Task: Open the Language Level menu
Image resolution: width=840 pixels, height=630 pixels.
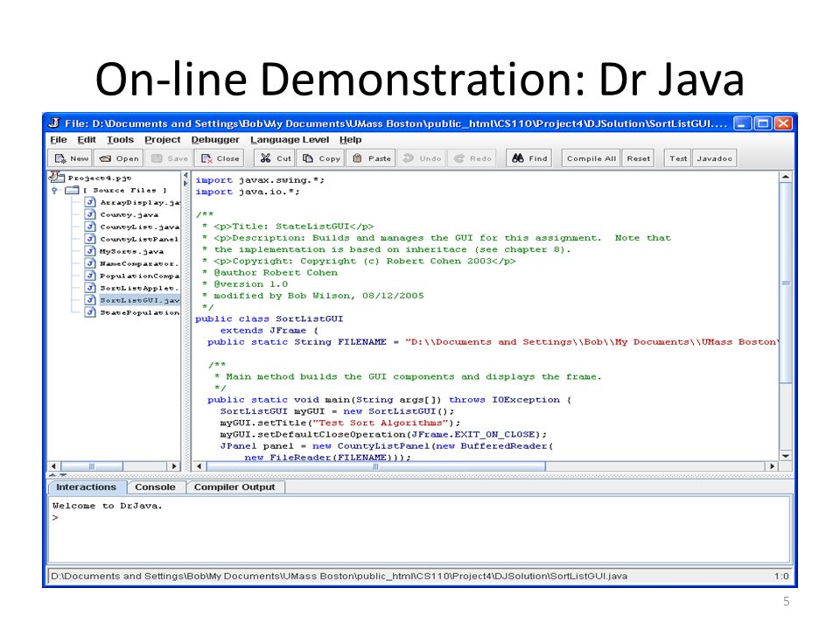Action: [x=290, y=140]
